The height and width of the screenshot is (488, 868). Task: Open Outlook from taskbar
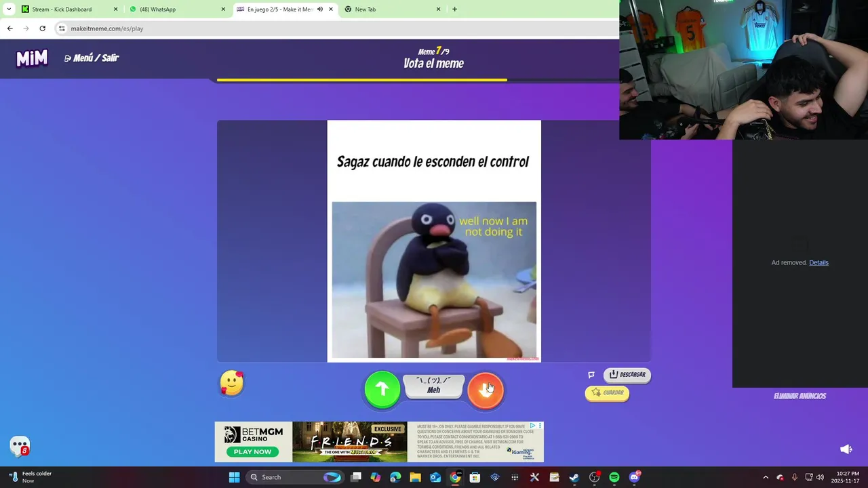[435, 477]
